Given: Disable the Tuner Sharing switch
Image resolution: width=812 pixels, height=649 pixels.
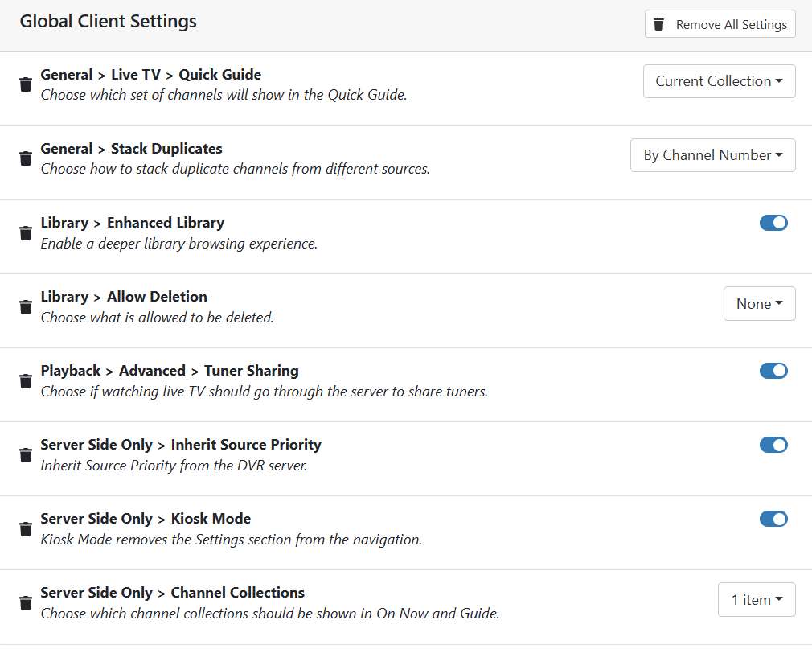Looking at the screenshot, I should (x=773, y=371).
